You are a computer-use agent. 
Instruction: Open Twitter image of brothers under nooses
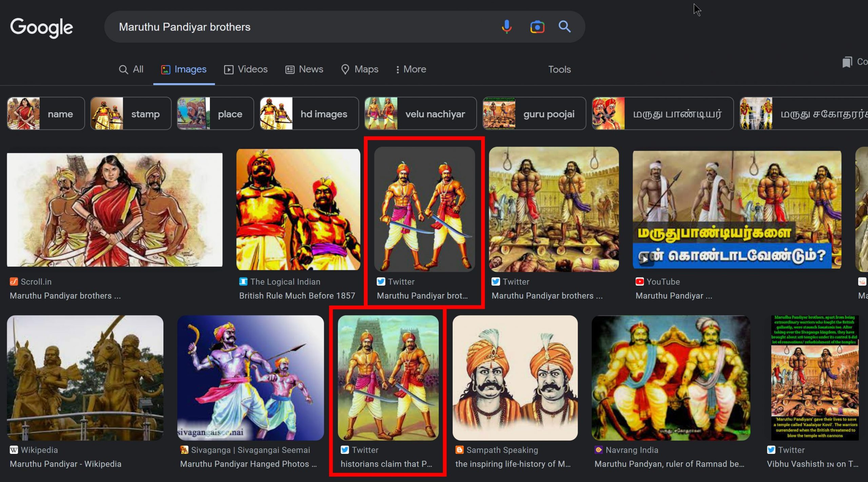554,209
